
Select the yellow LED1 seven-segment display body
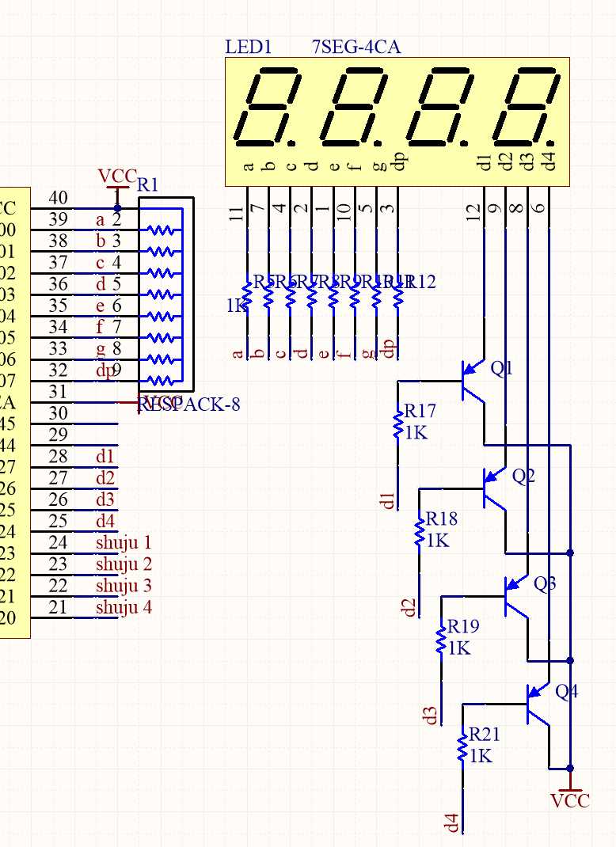click(397, 122)
